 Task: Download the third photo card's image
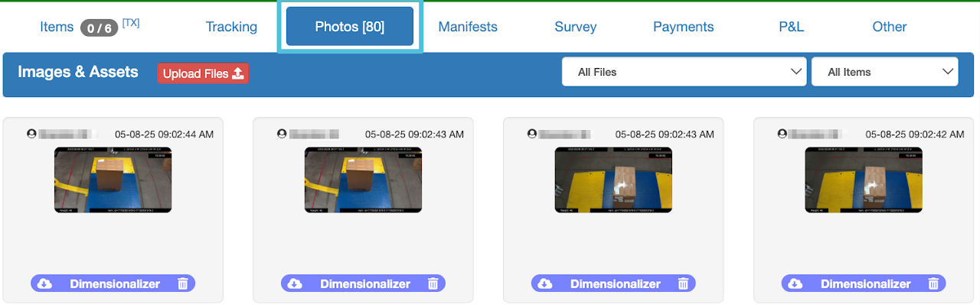point(545,284)
